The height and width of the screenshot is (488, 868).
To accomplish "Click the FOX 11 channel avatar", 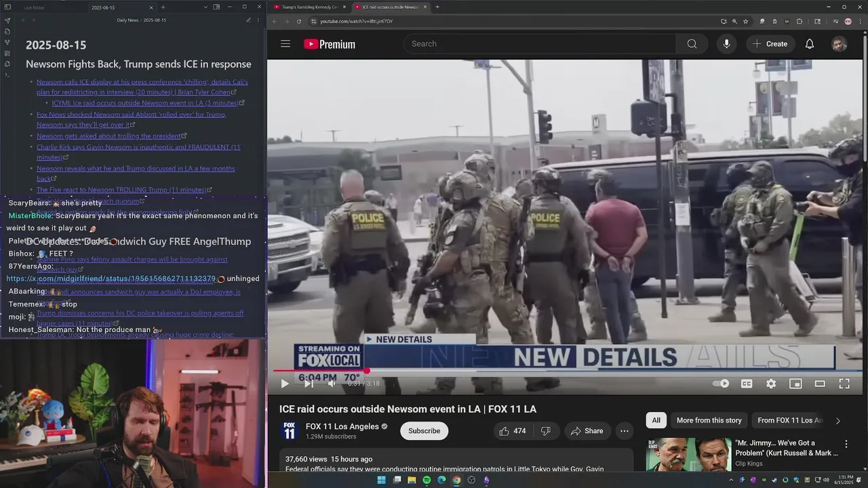I will 290,431.
